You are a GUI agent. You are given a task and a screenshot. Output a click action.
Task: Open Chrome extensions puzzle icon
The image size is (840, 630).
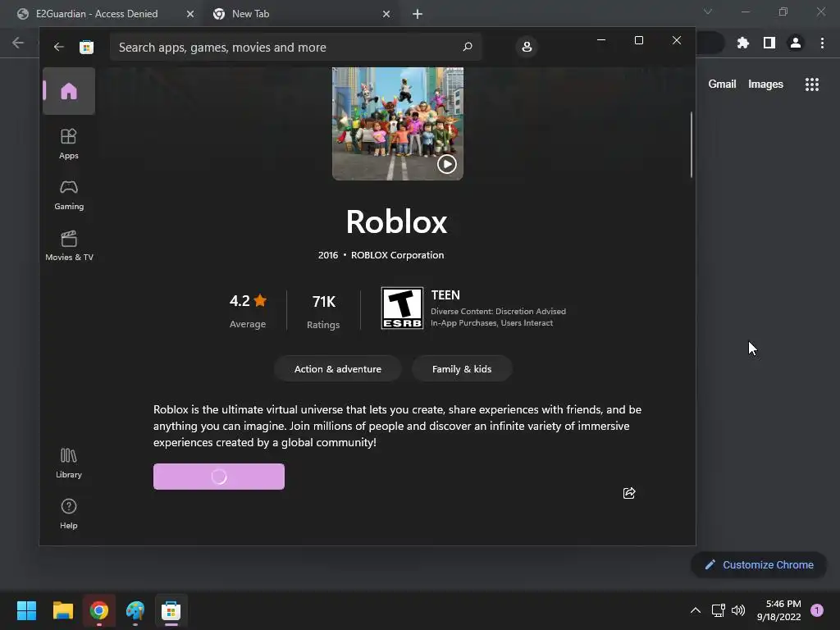[742, 43]
